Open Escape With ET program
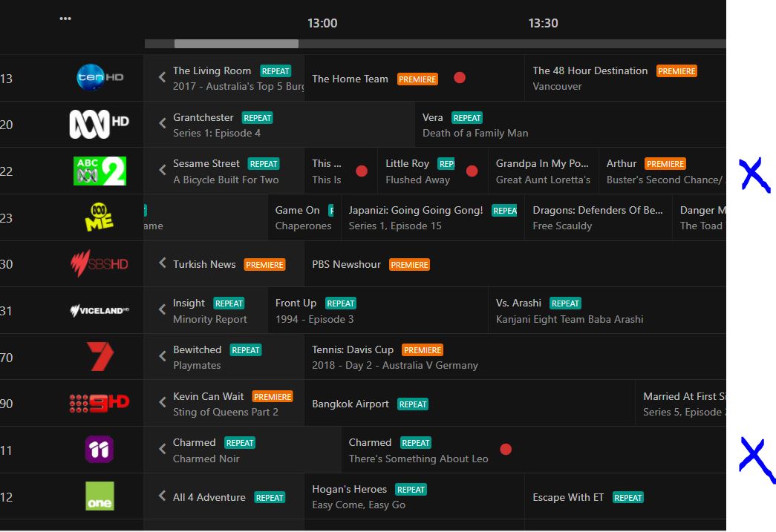 pos(625,496)
